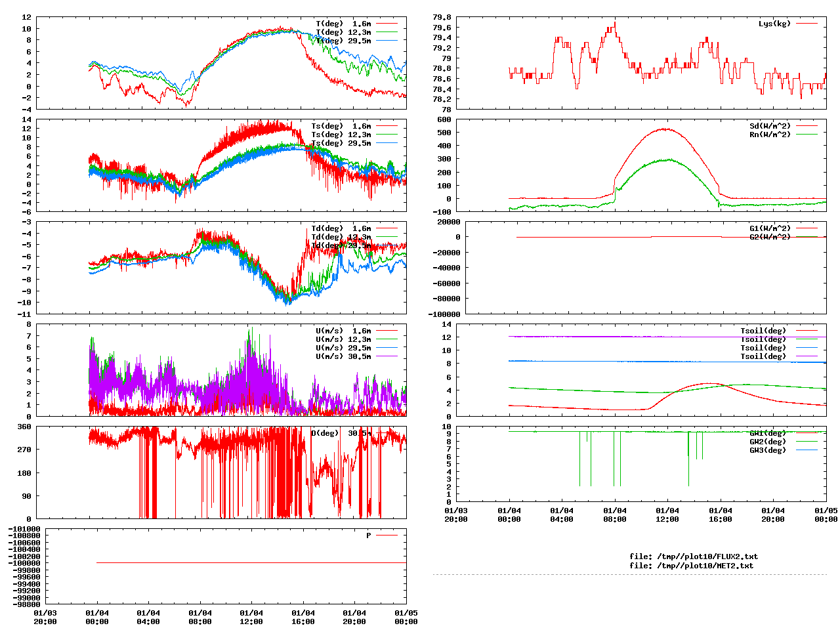Select the "T(deg) 29.5m" legend label
Viewport: 840px width, 630px height.
343,41
